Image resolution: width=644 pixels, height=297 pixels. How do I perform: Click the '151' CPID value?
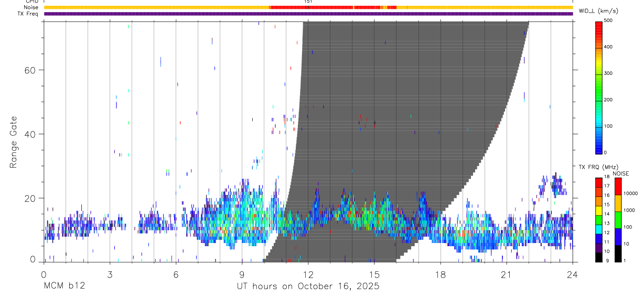tap(308, 2)
